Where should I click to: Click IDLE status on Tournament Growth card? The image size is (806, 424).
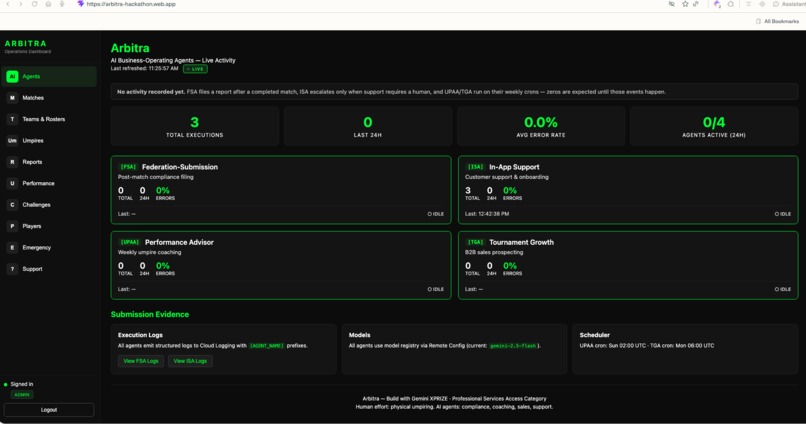pos(782,289)
